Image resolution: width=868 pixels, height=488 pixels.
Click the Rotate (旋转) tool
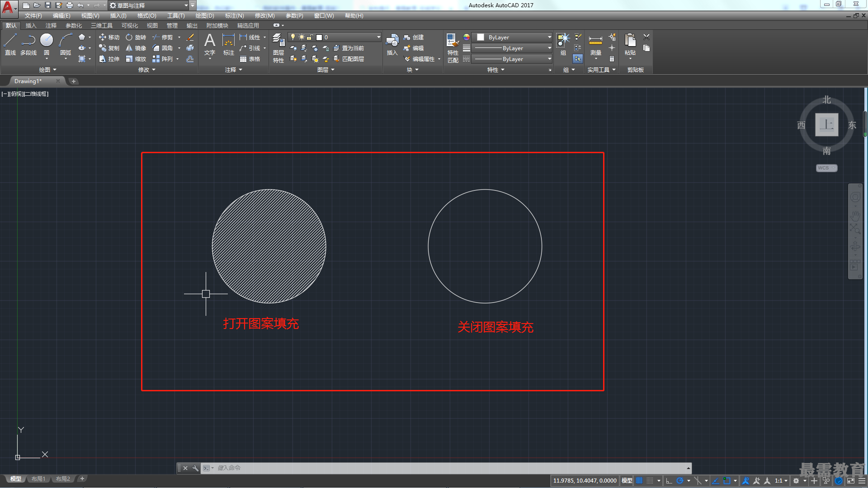(136, 37)
